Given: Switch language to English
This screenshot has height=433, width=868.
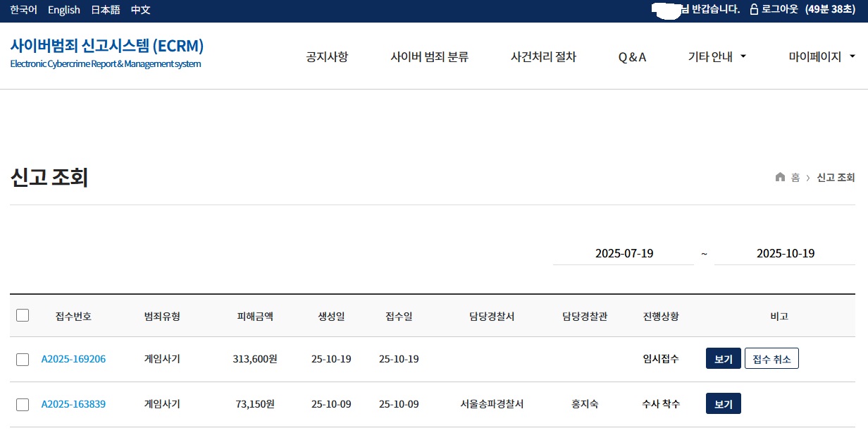Looking at the screenshot, I should point(64,10).
